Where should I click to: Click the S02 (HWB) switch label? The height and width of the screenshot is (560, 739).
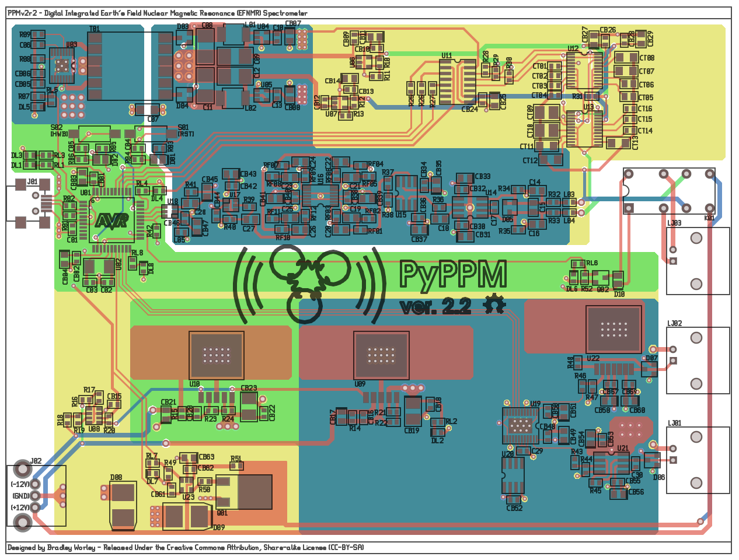coord(59,131)
